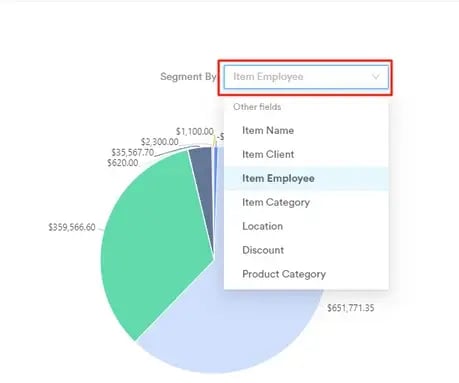
Task: Choose the Location segment option
Action: (x=306, y=226)
